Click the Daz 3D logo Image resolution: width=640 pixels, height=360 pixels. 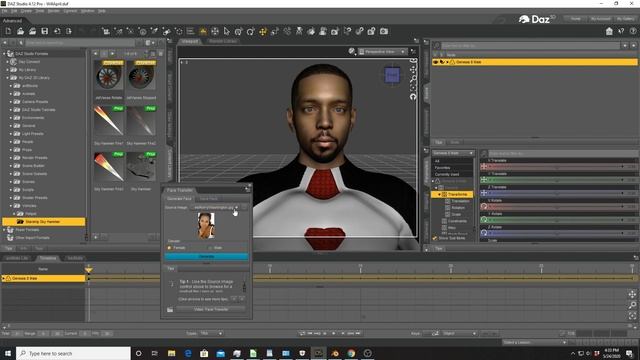click(x=537, y=19)
